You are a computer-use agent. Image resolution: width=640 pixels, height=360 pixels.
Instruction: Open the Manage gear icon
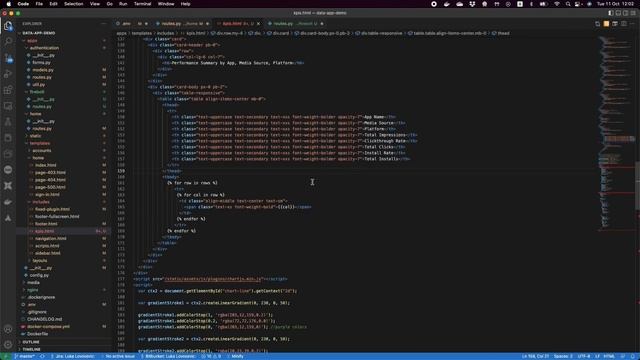[8, 344]
